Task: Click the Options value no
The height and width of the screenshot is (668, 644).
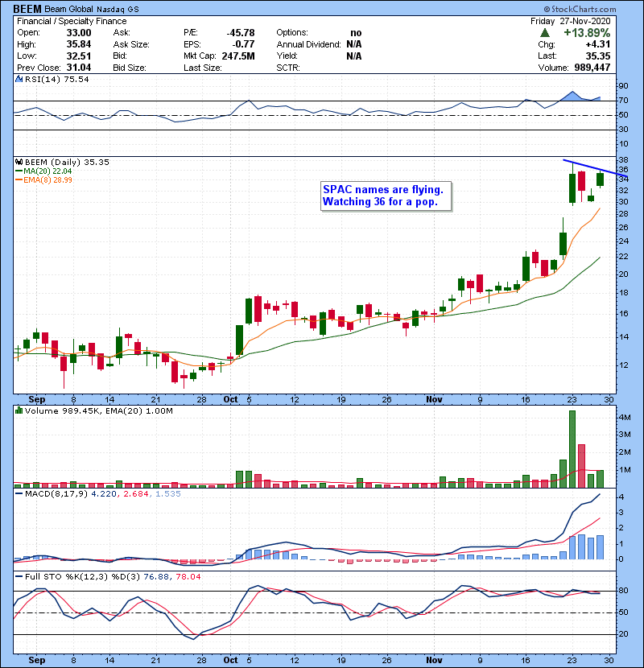Action: tap(356, 33)
